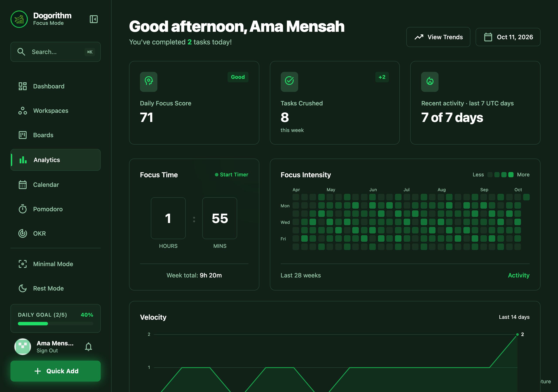
Task: Click the daily goal progress bar
Action: [x=55, y=324]
